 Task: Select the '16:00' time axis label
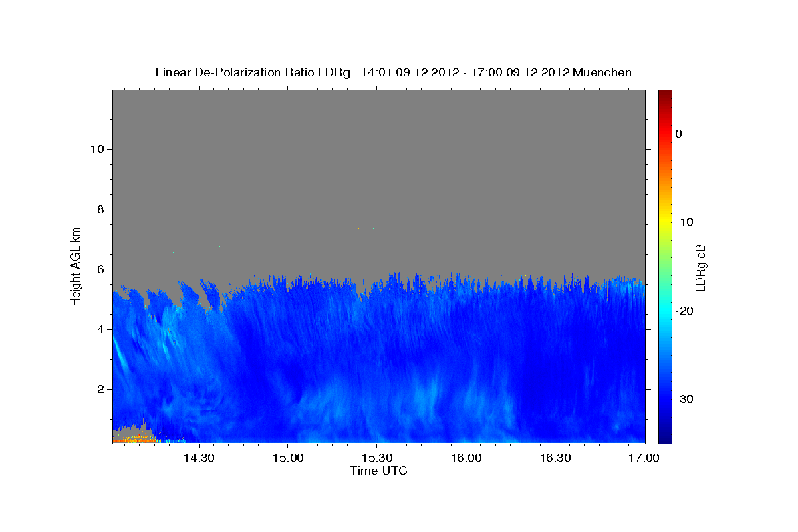[466, 458]
